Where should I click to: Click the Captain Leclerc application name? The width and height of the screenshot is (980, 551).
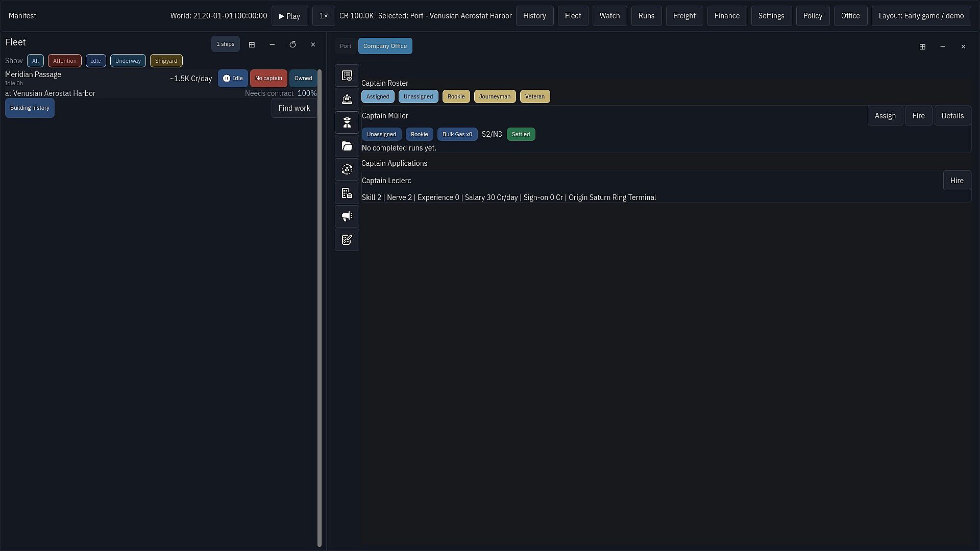click(x=386, y=181)
